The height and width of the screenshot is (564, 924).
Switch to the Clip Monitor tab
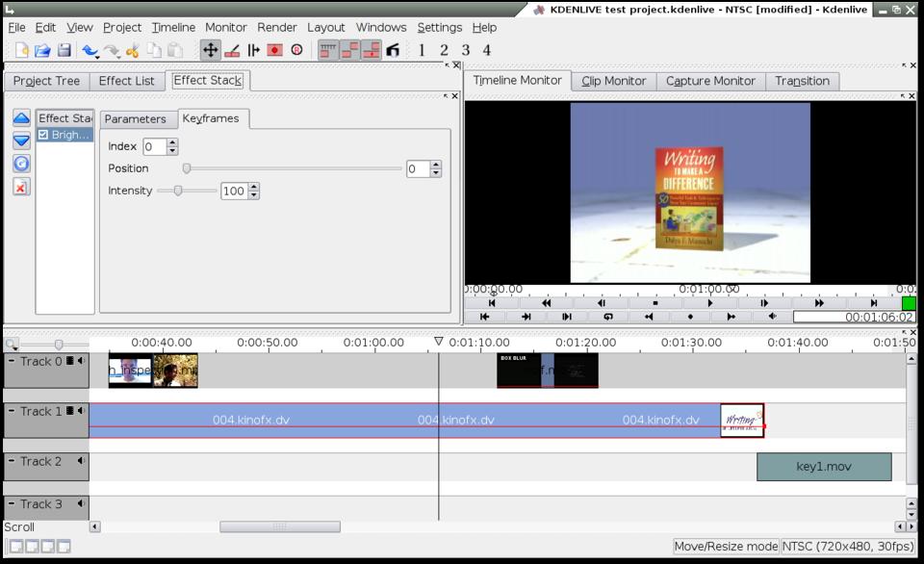[613, 81]
